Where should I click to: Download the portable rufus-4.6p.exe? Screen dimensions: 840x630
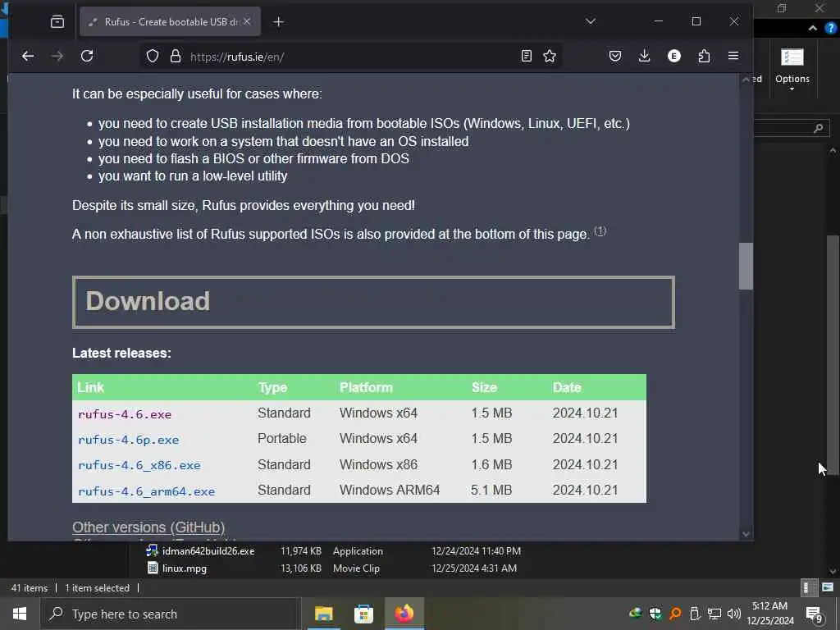click(x=129, y=440)
